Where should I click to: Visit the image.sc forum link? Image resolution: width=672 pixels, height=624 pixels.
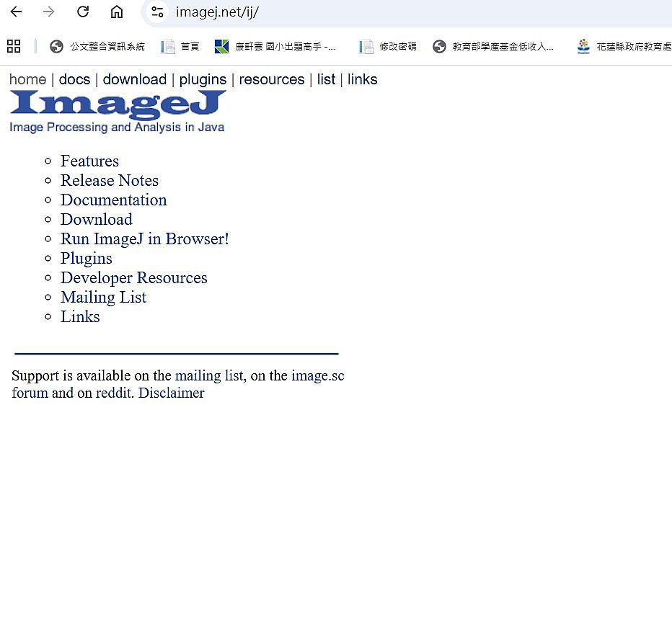[x=317, y=375]
